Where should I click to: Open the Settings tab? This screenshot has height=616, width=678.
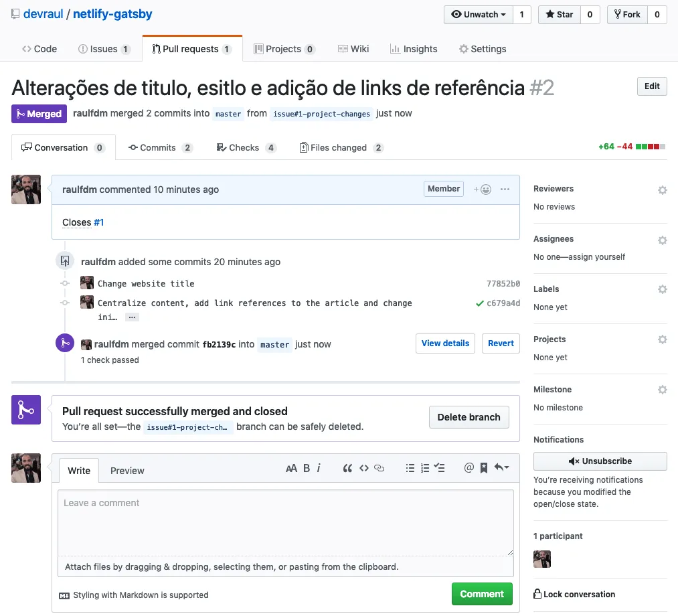click(483, 49)
